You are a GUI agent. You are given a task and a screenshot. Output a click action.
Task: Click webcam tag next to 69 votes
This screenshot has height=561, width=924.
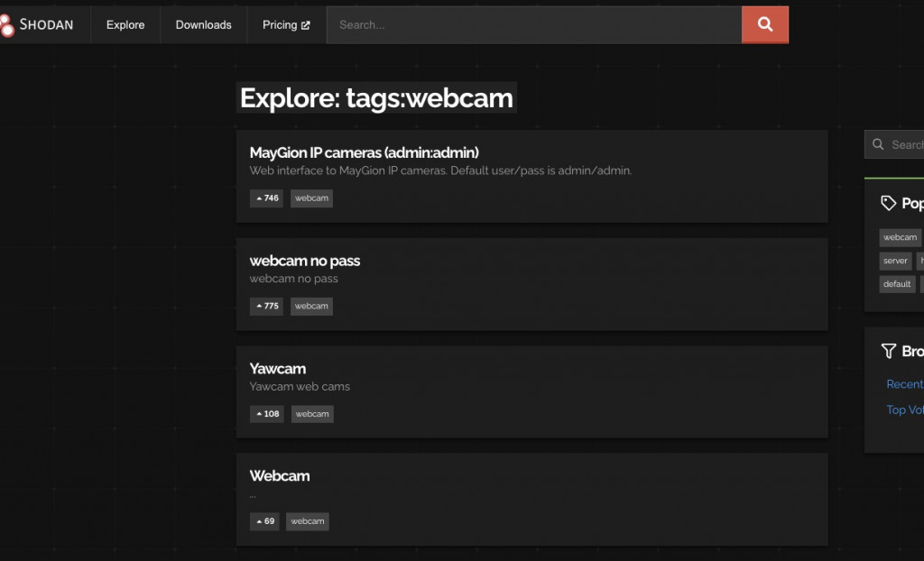pos(308,521)
